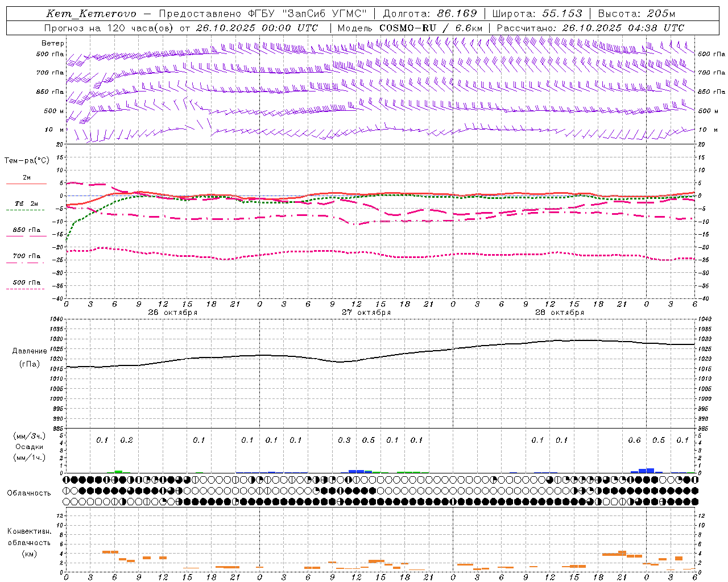Select the latitude value Широта: 55.153
This screenshot has width=728, height=582.
[537, 14]
